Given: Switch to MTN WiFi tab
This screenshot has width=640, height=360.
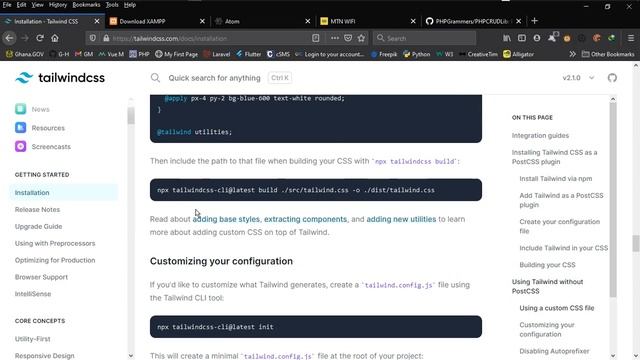Looking at the screenshot, I should [x=368, y=21].
